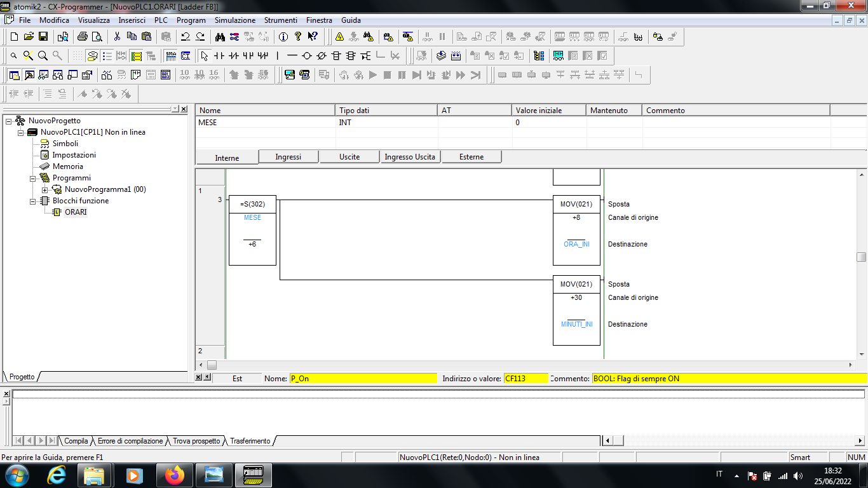Click the Save floppy disk icon
The height and width of the screenshot is (488, 868).
43,37
